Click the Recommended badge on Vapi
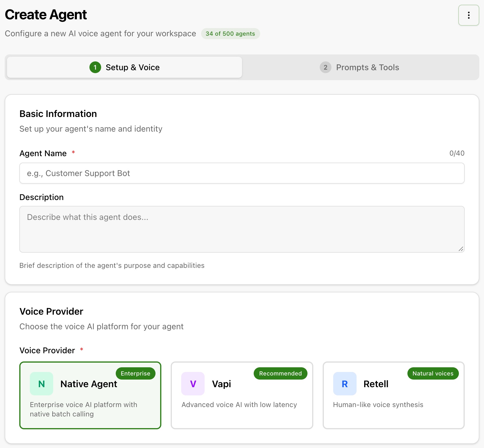This screenshot has width=484, height=448. click(x=281, y=373)
